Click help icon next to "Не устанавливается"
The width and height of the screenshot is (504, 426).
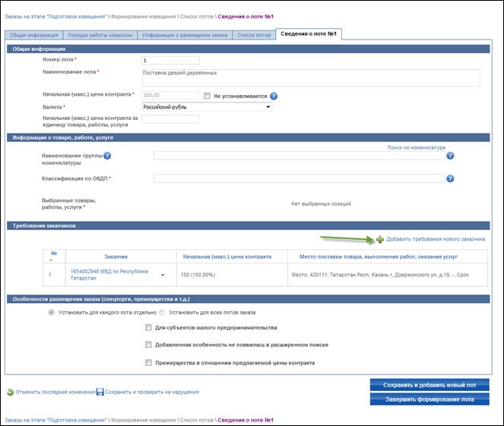274,96
